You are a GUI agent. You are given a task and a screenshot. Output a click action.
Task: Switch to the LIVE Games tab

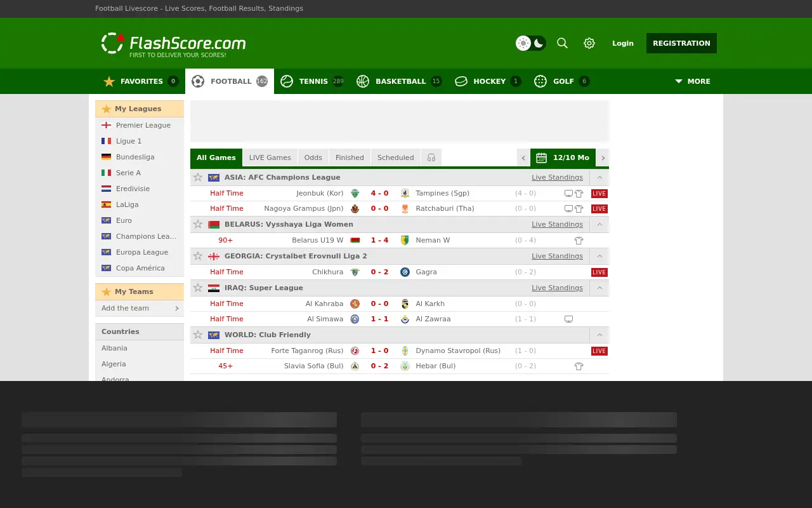pos(270,157)
